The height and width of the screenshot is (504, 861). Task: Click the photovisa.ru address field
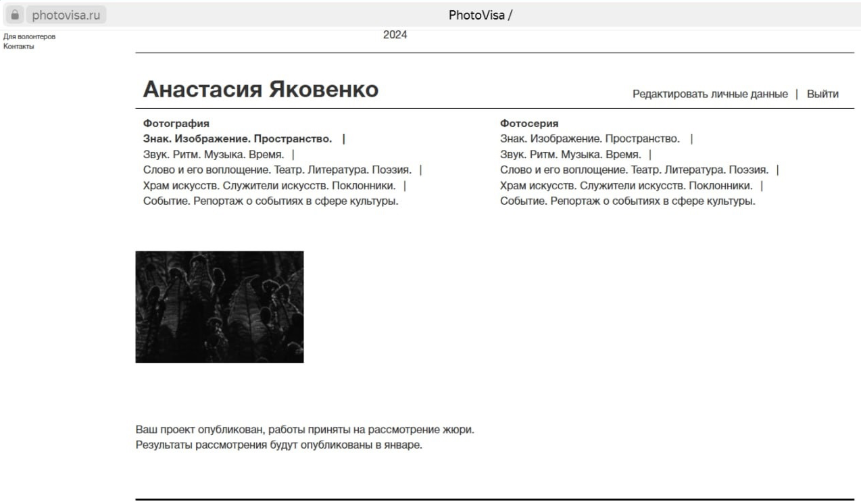(65, 15)
